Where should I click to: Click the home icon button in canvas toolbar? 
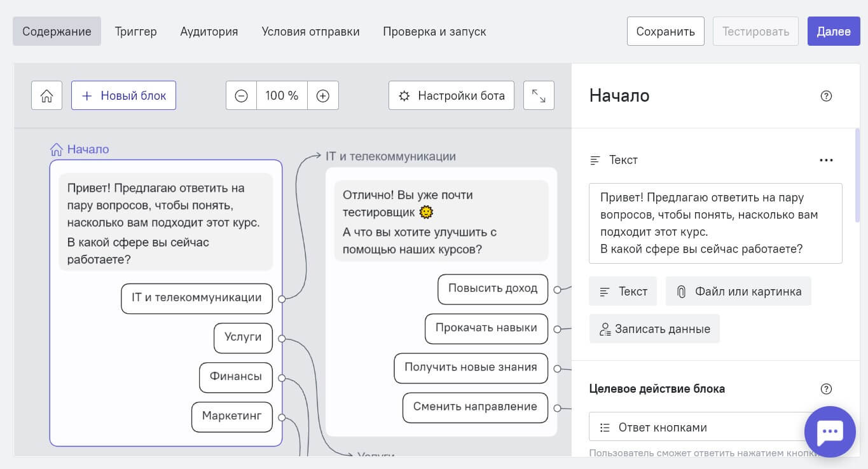46,95
